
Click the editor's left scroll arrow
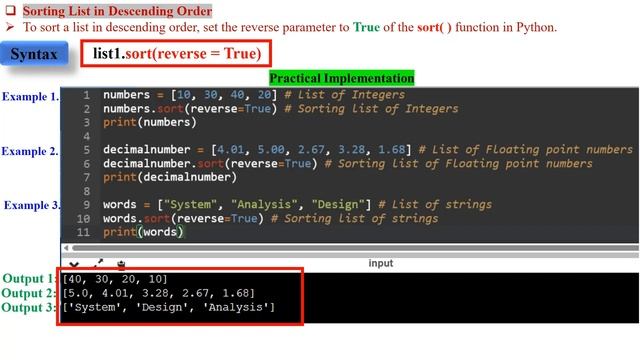click(66, 248)
